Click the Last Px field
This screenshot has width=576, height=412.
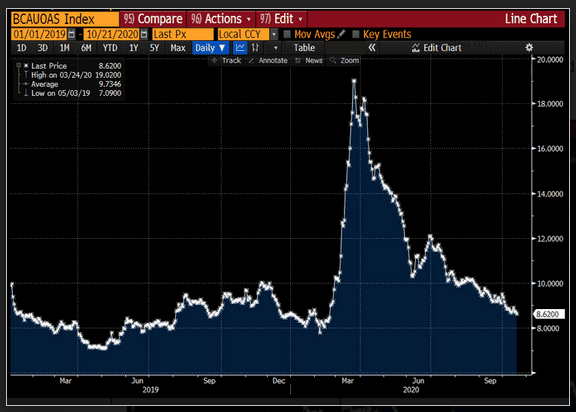pos(183,34)
